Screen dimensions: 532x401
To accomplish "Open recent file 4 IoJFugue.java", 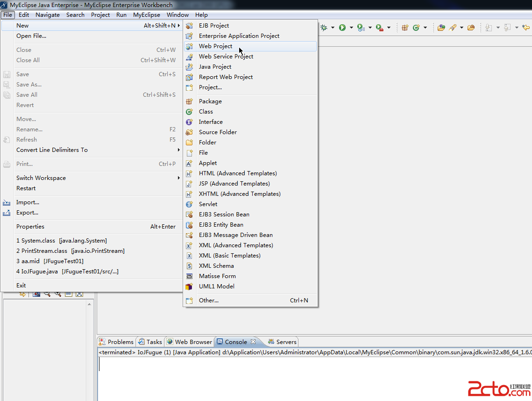I will coord(92,271).
